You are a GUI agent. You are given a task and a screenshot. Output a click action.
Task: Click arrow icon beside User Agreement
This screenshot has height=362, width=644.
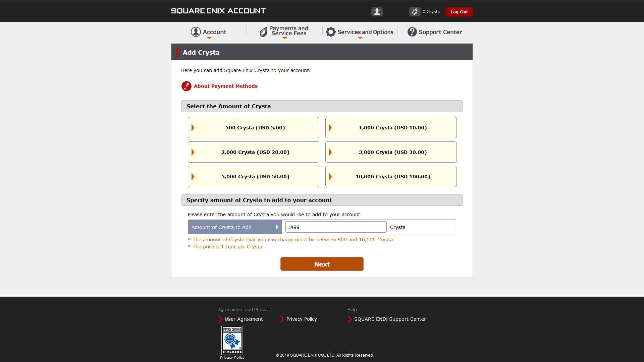pos(220,319)
